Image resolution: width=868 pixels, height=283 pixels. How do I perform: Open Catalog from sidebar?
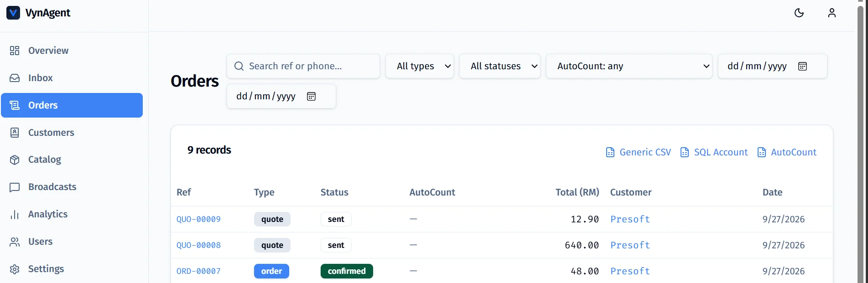pos(72,160)
